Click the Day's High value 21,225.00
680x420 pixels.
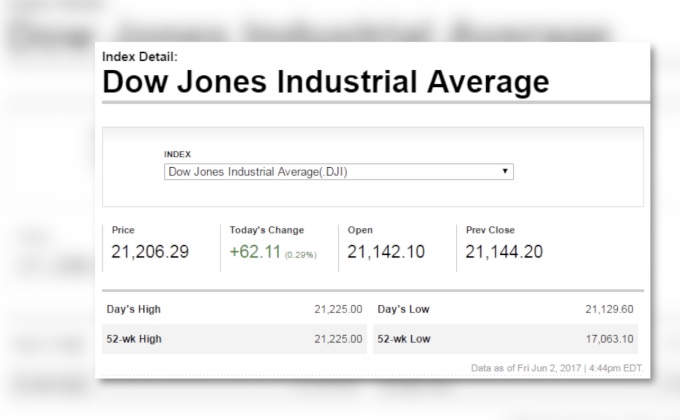pyautogui.click(x=338, y=309)
